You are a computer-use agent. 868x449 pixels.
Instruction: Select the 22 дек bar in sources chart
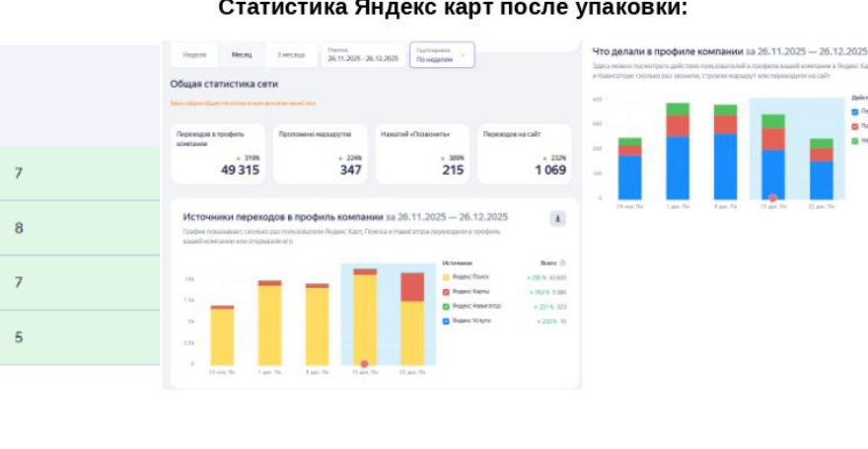pyautogui.click(x=413, y=320)
